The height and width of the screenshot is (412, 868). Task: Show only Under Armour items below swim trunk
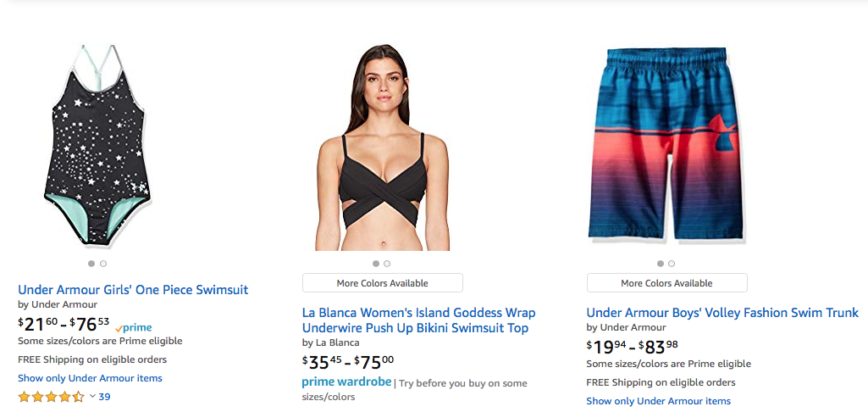tap(658, 401)
